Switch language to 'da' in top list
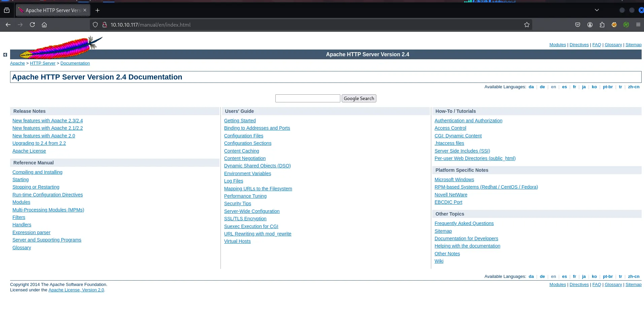Image resolution: width=644 pixels, height=321 pixels. pyautogui.click(x=531, y=87)
